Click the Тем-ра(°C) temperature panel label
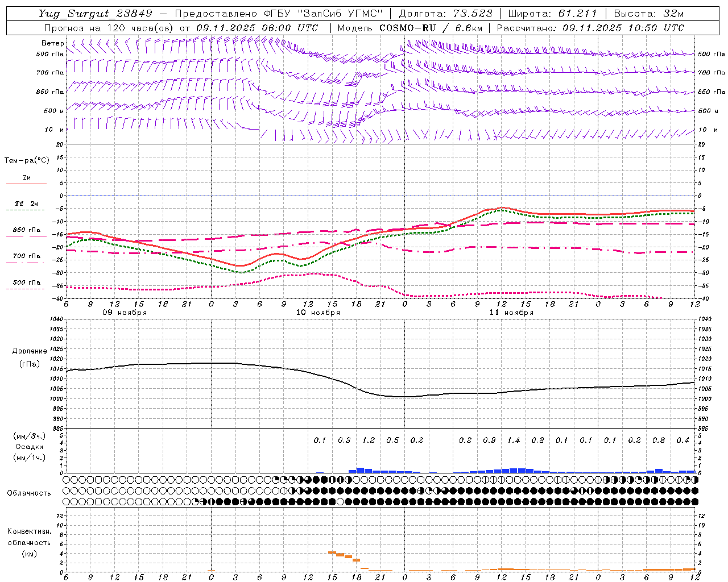Screen dimensions: 728x582 [x=27, y=161]
